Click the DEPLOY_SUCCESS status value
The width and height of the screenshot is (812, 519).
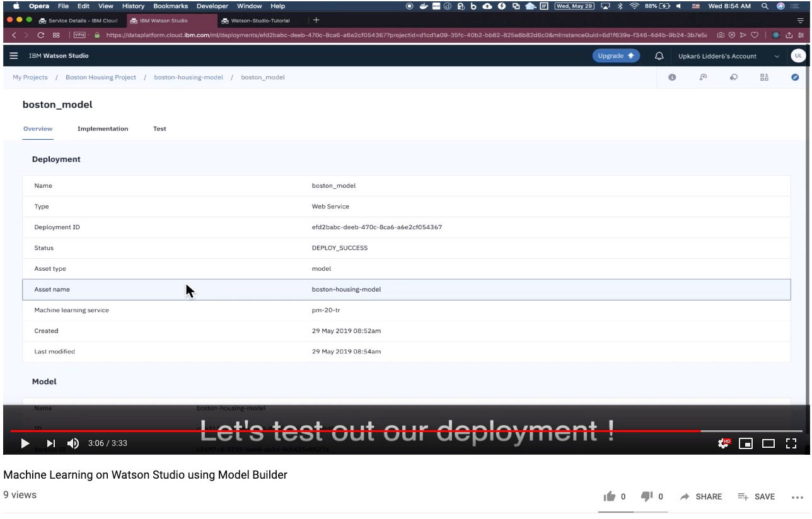[340, 248]
